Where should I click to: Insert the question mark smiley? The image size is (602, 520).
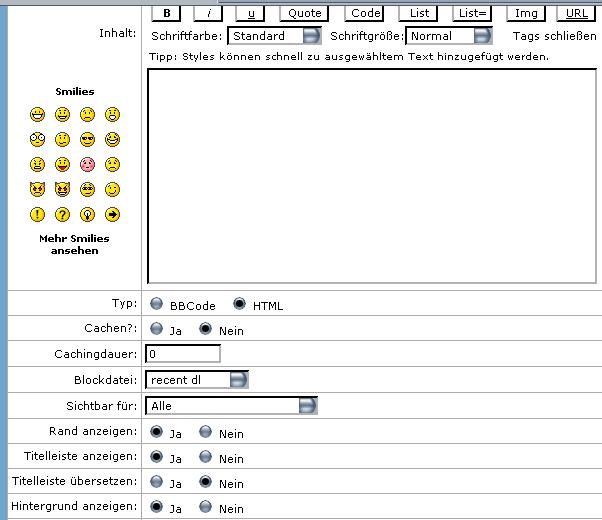tap(63, 214)
